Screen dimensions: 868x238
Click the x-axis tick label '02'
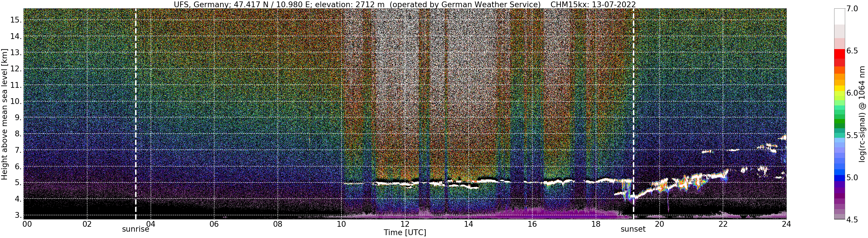coord(87,224)
